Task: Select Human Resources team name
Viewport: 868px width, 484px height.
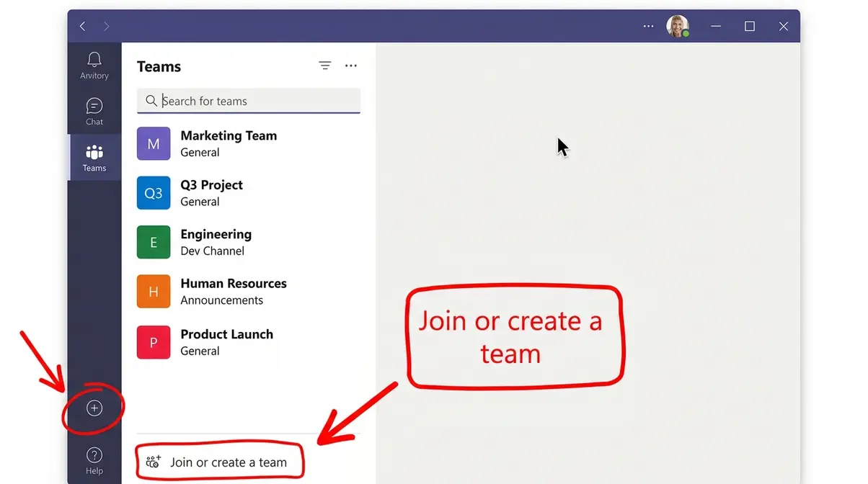Action: point(234,283)
